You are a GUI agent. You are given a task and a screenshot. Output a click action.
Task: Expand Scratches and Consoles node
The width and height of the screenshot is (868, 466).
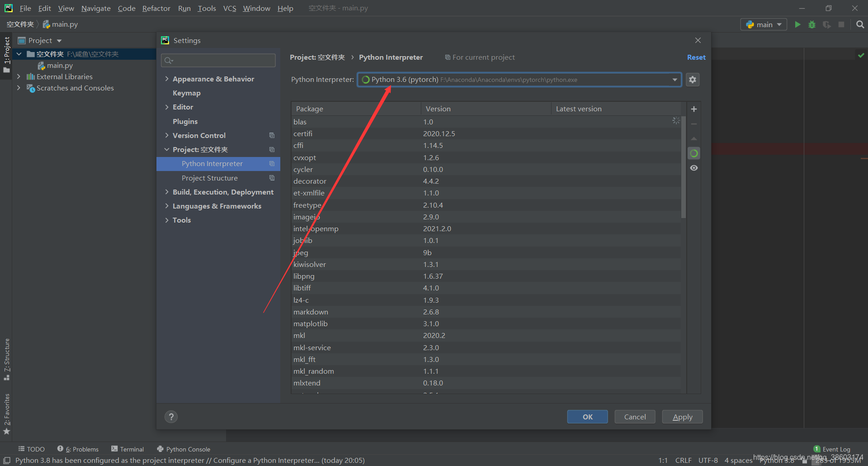point(19,88)
